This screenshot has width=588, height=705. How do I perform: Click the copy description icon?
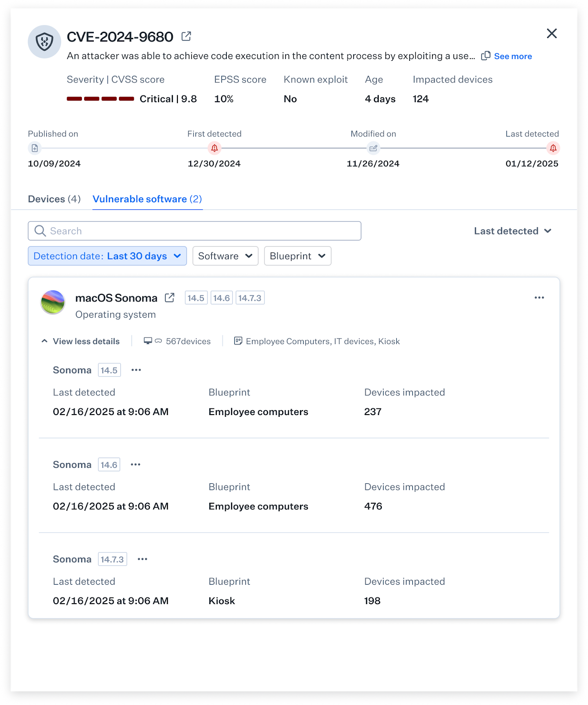point(485,56)
